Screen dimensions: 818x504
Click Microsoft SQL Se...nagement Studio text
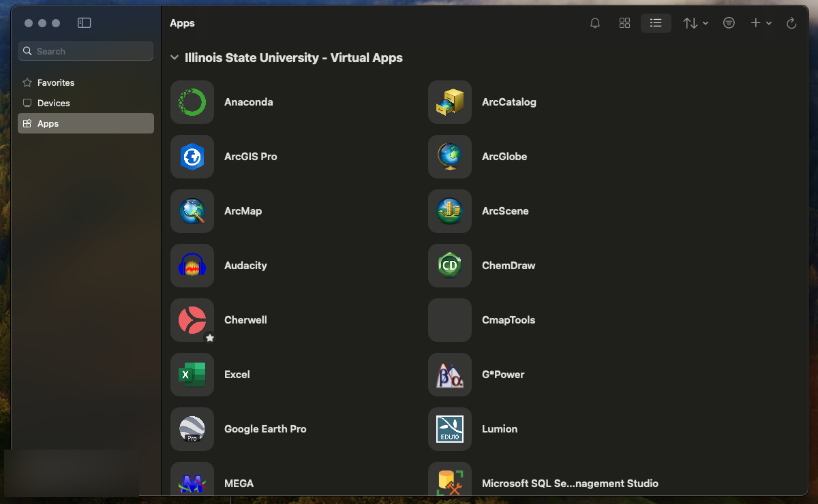coord(570,484)
